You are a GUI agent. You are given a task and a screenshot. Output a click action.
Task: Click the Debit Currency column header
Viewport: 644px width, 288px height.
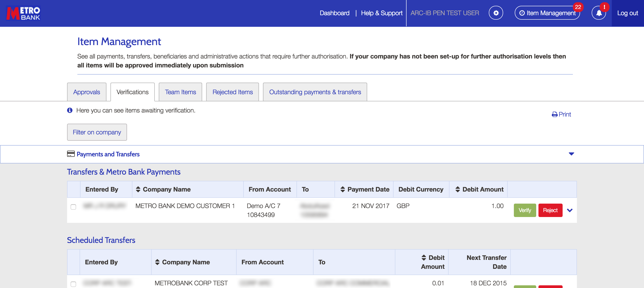point(421,189)
